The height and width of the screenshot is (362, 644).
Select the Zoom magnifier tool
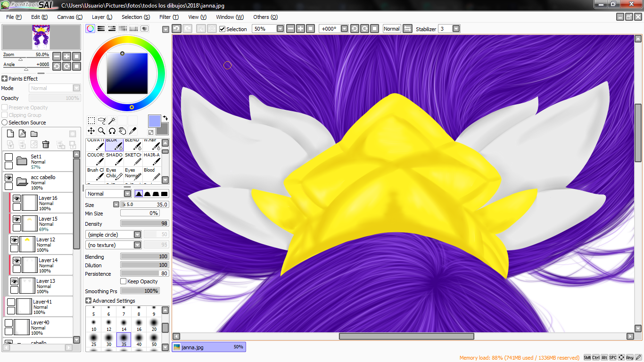pos(102,131)
